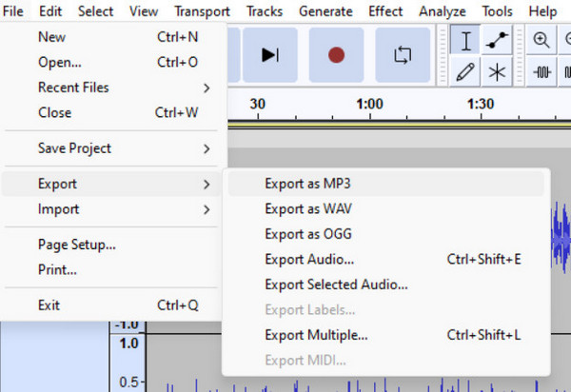The image size is (571, 392).
Task: Select Export as WAV
Action: (300, 208)
